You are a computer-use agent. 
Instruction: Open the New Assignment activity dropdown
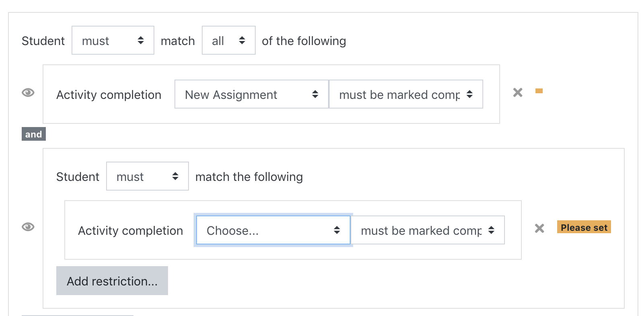[252, 94]
